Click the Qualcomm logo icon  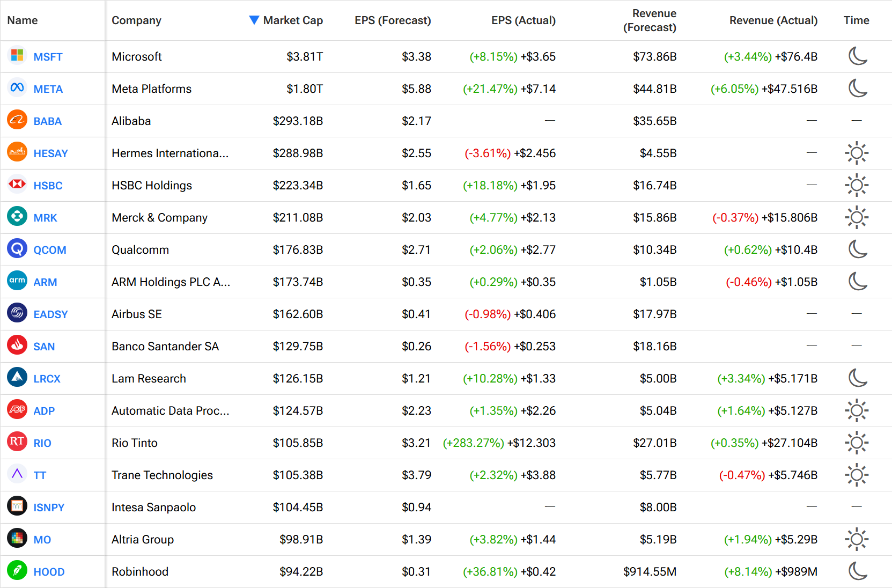pyautogui.click(x=17, y=248)
